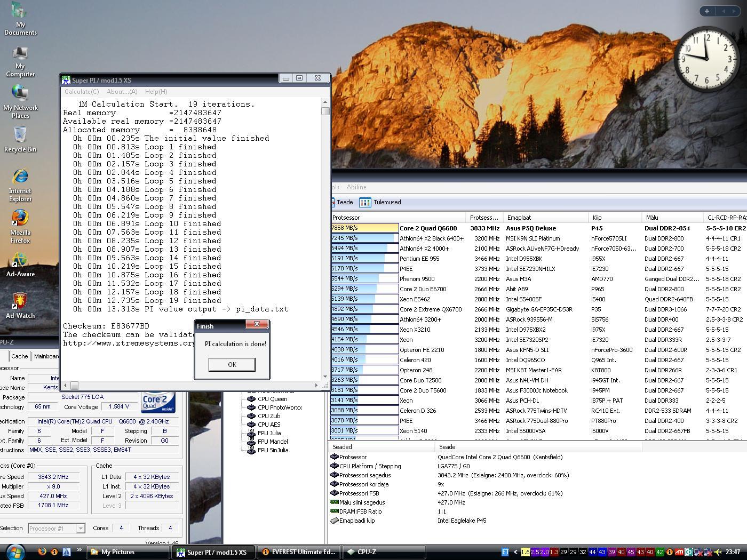Click scroll-right arrow in Super PI window

tap(316, 385)
